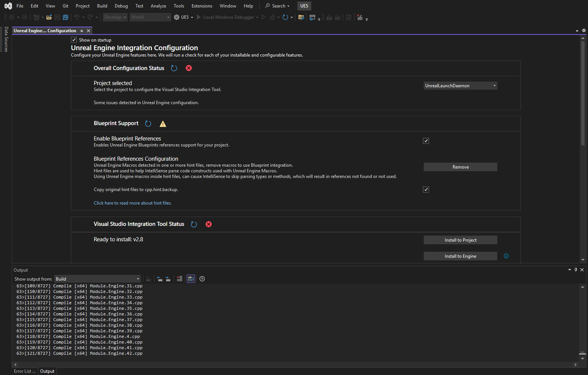The width and height of the screenshot is (588, 375).
Task: Pin the Unreal Engine Configuration tab
Action: pos(82,31)
